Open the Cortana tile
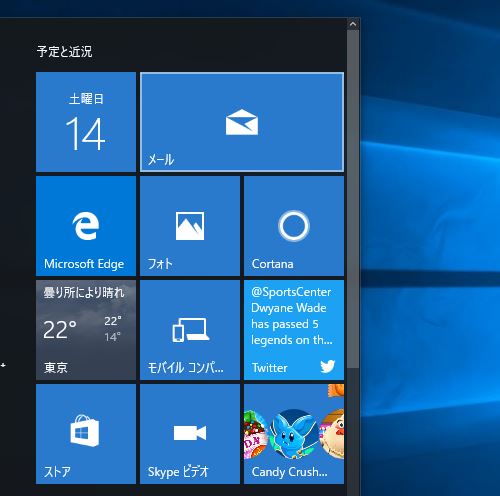500x496 pixels. click(x=294, y=226)
